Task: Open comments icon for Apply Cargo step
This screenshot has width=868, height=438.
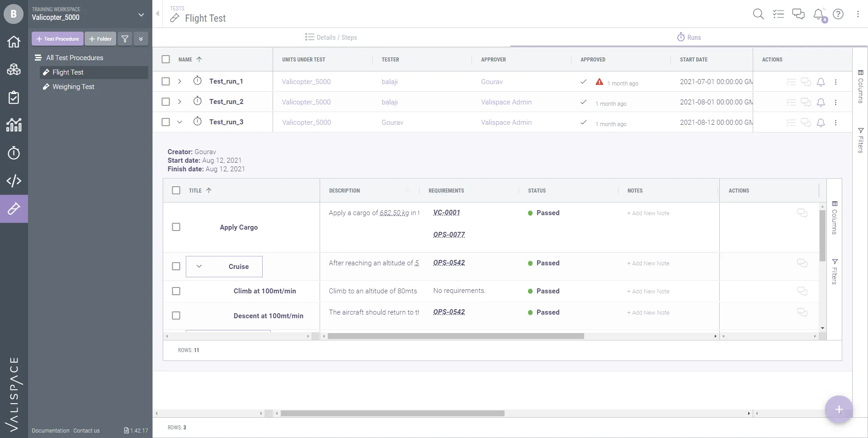Action: (802, 213)
